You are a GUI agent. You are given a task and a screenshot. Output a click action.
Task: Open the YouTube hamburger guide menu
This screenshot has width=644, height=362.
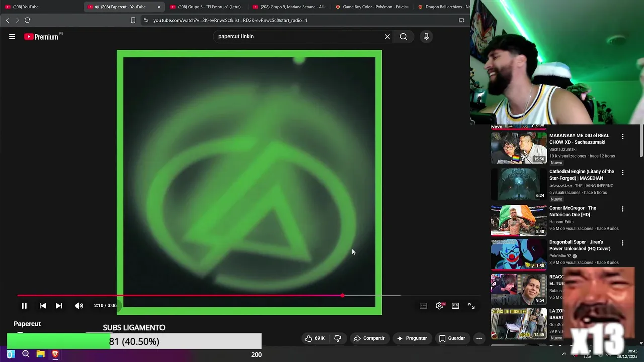12,37
